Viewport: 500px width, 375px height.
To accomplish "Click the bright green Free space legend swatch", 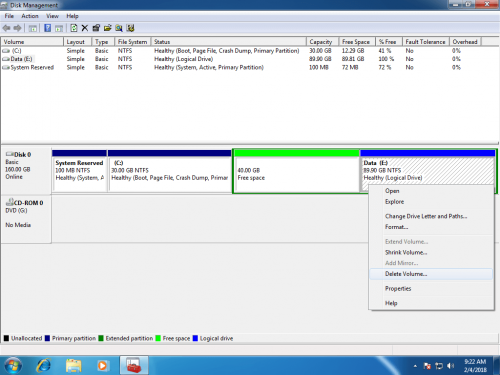I will click(x=158, y=338).
